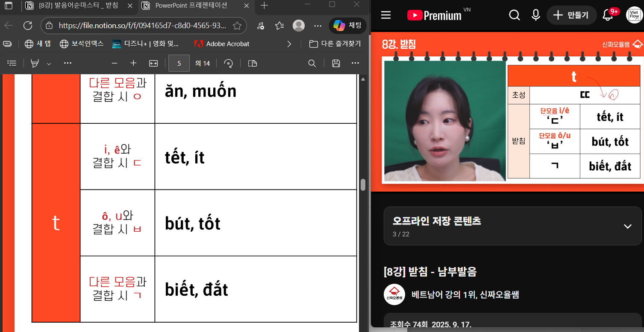Click the media note icon in Edge's toolbar
The width and height of the screenshot is (644, 332).
pos(261,26)
